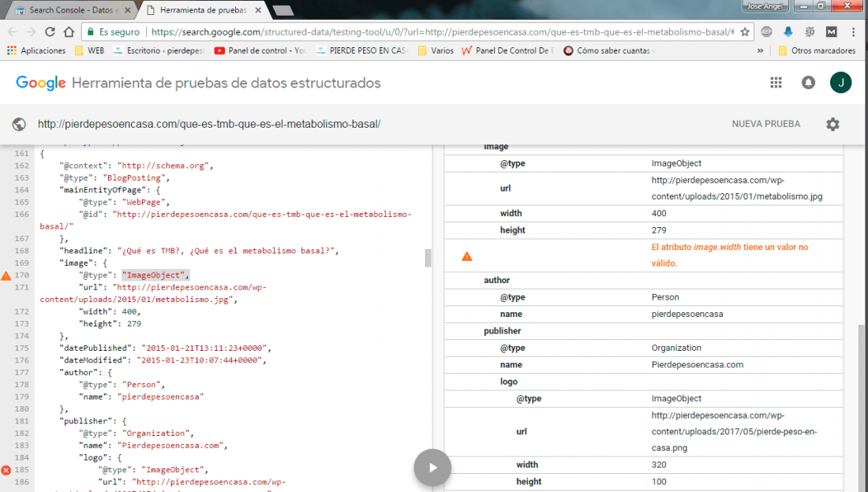Select the width 320 result row
The image size is (868, 492).
[644, 465]
